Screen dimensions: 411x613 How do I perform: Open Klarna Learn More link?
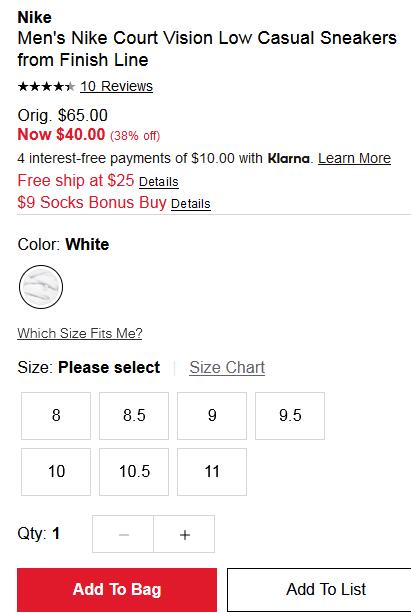click(x=354, y=158)
